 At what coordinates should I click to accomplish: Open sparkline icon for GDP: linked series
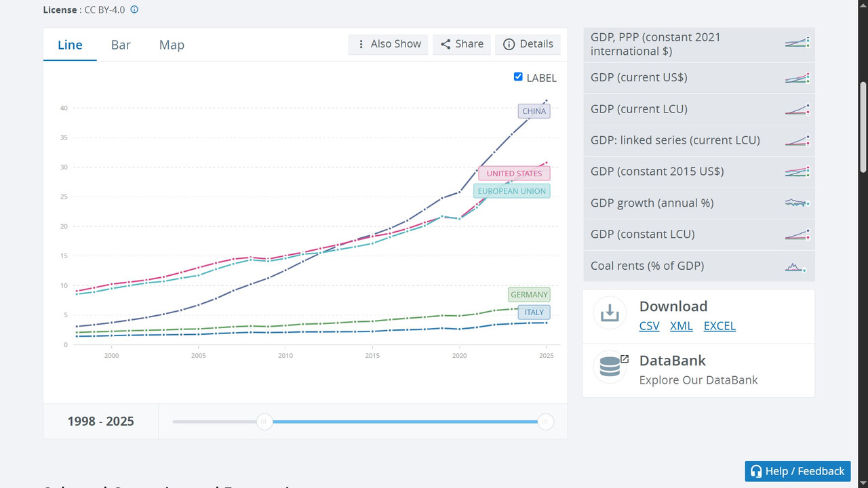click(x=797, y=140)
